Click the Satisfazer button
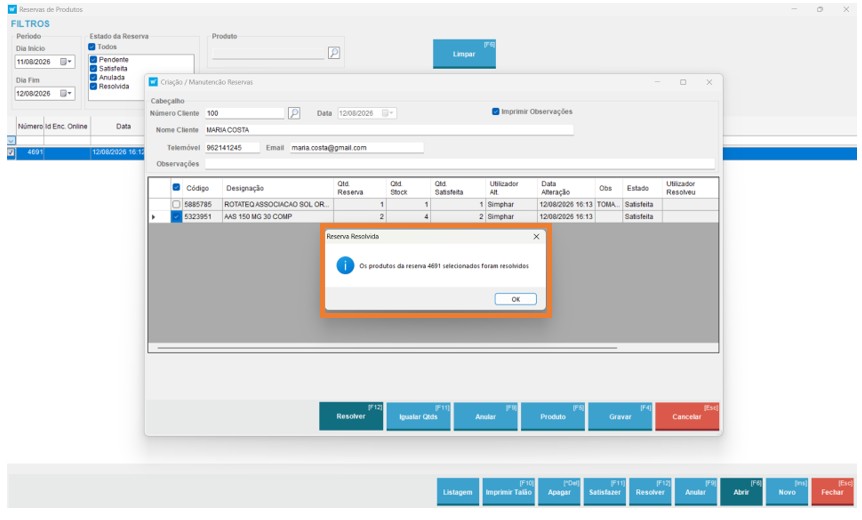Image resolution: width=862 pixels, height=520 pixels. click(x=605, y=491)
